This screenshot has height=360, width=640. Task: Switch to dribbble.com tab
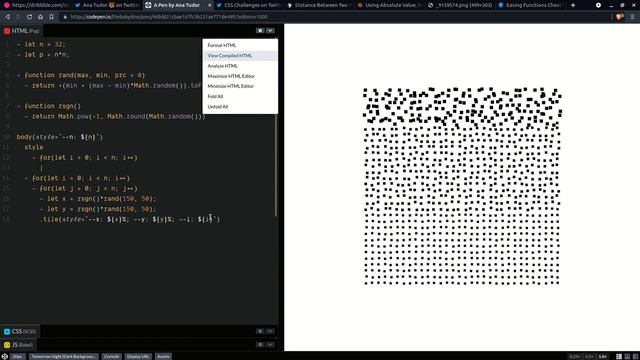click(36, 5)
